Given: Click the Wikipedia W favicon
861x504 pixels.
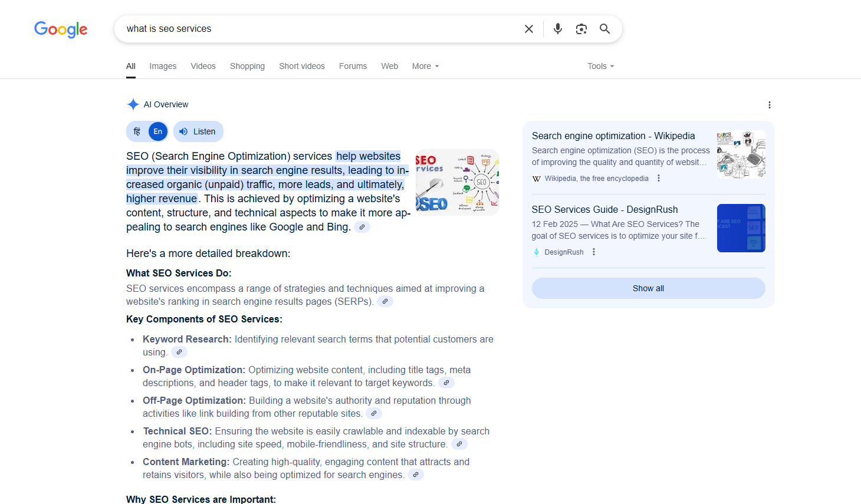Looking at the screenshot, I should pos(536,179).
